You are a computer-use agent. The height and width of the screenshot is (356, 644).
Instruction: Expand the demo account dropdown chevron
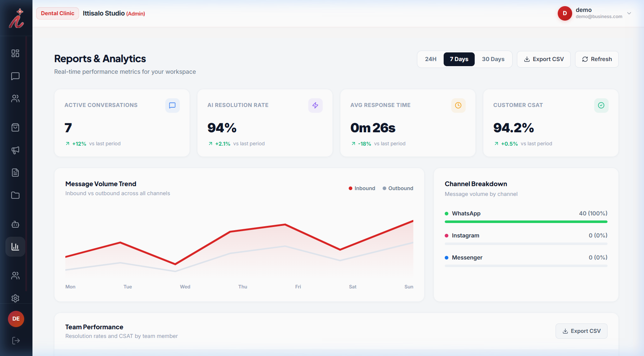tap(629, 13)
